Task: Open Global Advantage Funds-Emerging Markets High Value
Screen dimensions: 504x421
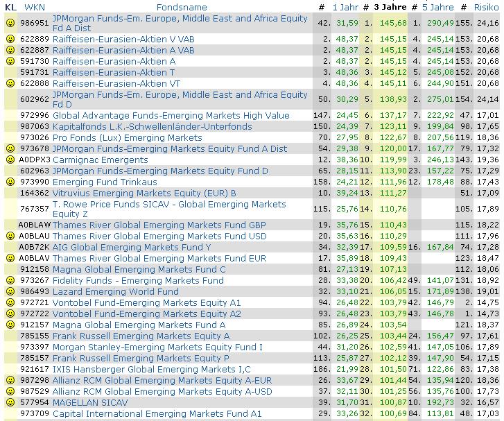Action: [171, 115]
